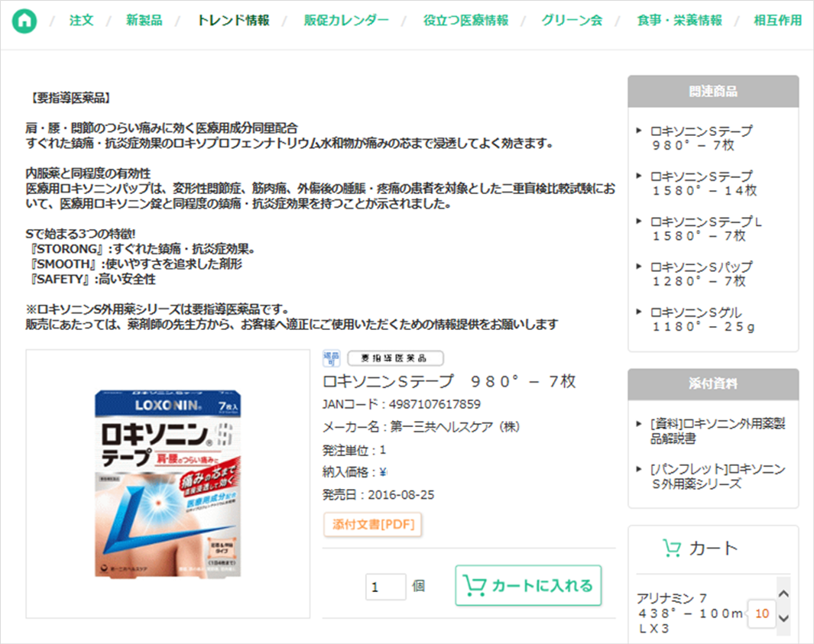Click the アリナミン7 cart item name

point(690,613)
